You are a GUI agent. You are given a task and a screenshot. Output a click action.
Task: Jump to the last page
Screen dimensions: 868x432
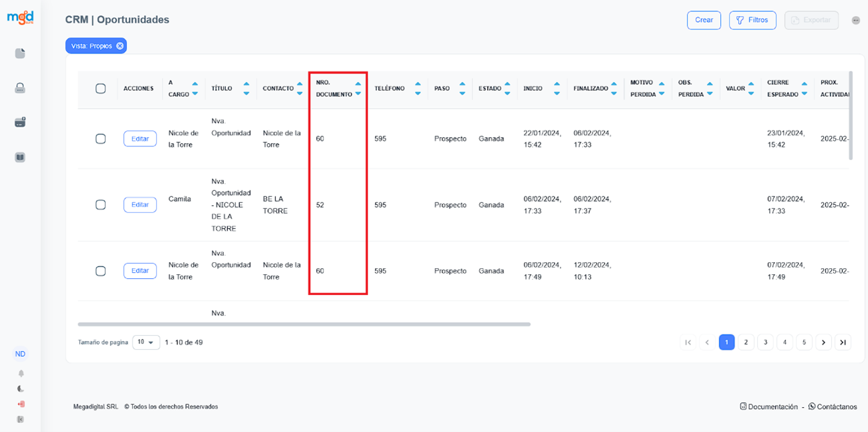843,342
